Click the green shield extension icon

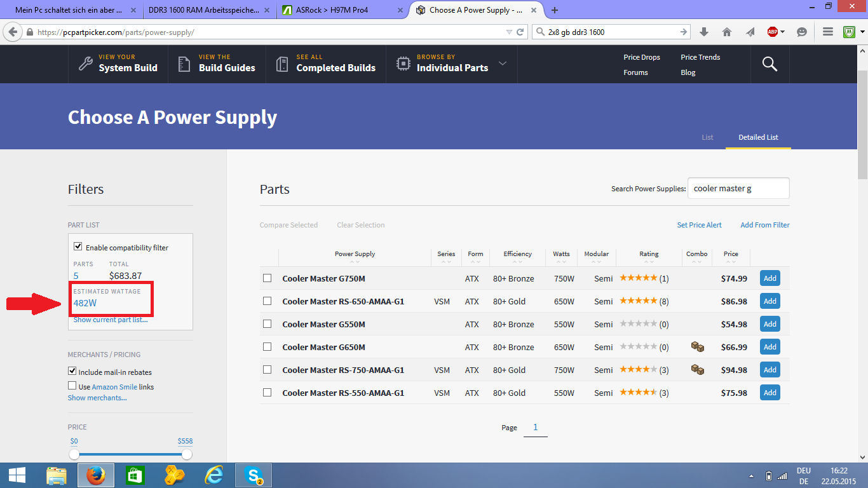[849, 32]
